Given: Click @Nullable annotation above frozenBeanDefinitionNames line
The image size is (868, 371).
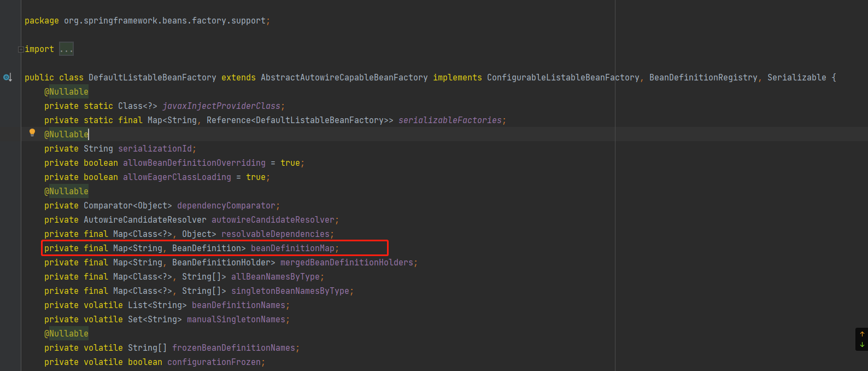Looking at the screenshot, I should tap(66, 334).
